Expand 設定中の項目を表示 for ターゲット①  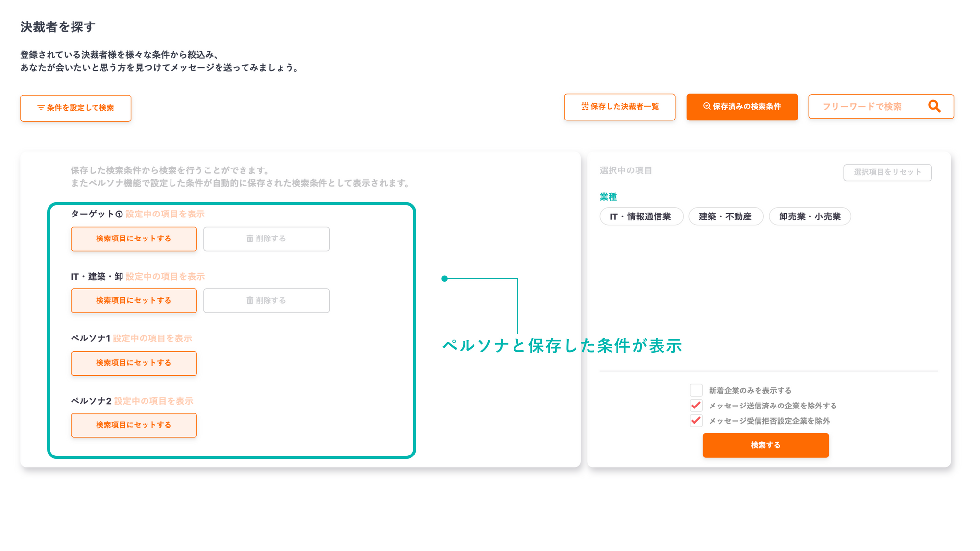165,214
